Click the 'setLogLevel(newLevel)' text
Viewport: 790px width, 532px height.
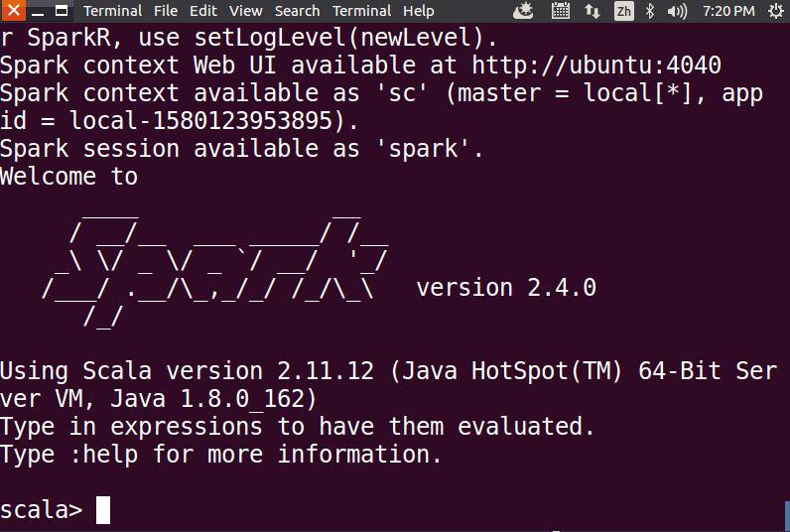point(339,38)
